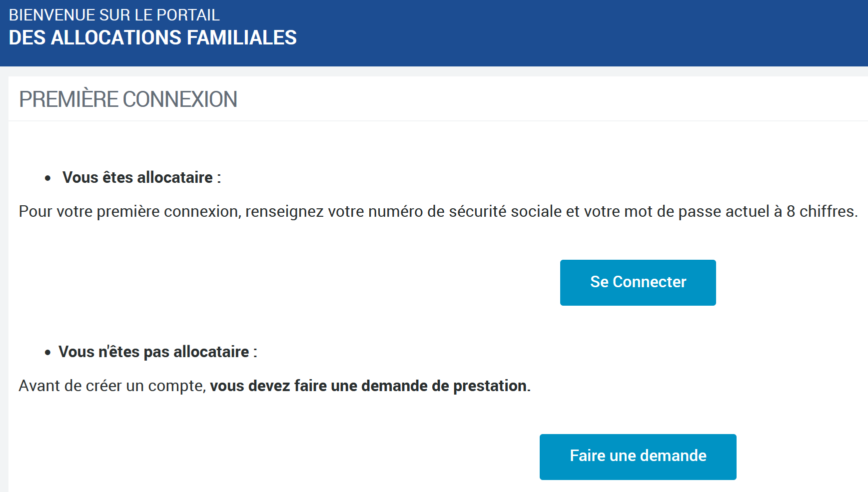This screenshot has height=492, width=868.
Task: Click BIENVENUE SUR LE PORTAIL text
Action: point(113,15)
